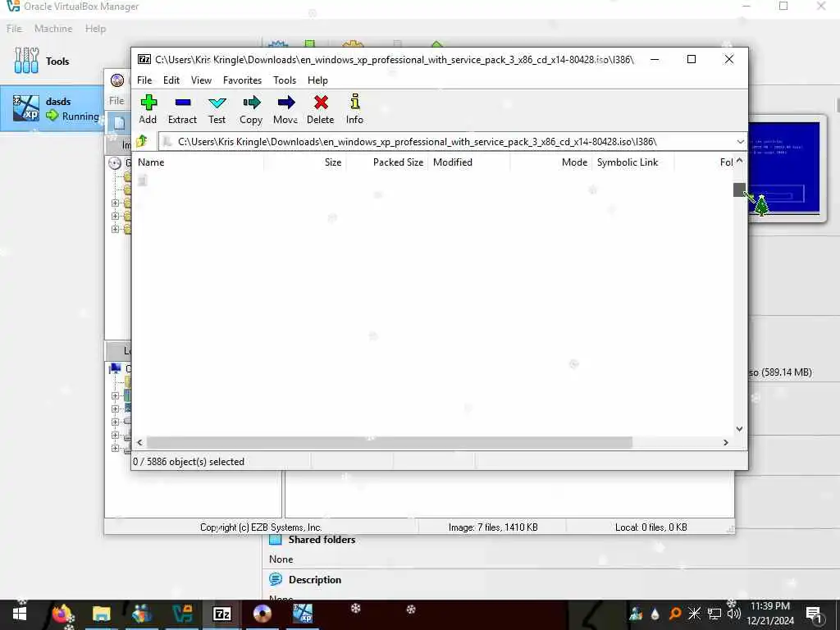Expand the topmost plus node in UltraISO image tree
Image resolution: width=840 pixels, height=630 pixels.
click(x=115, y=203)
